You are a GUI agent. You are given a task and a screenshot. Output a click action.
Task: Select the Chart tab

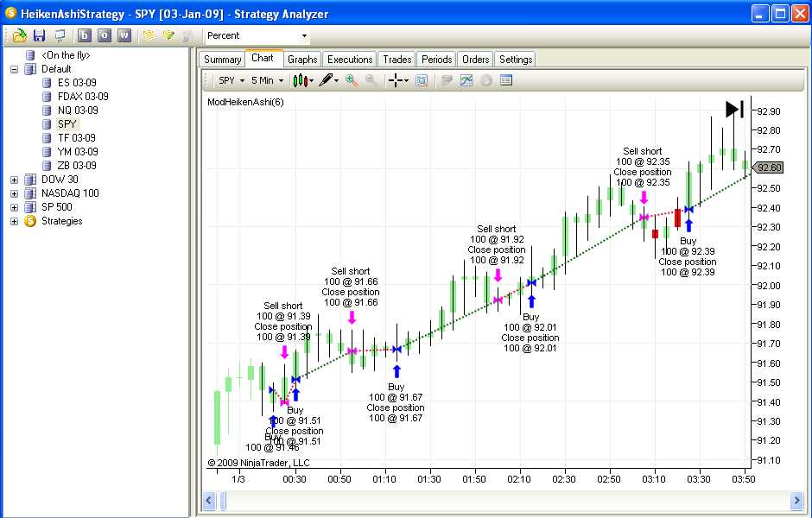click(x=263, y=58)
